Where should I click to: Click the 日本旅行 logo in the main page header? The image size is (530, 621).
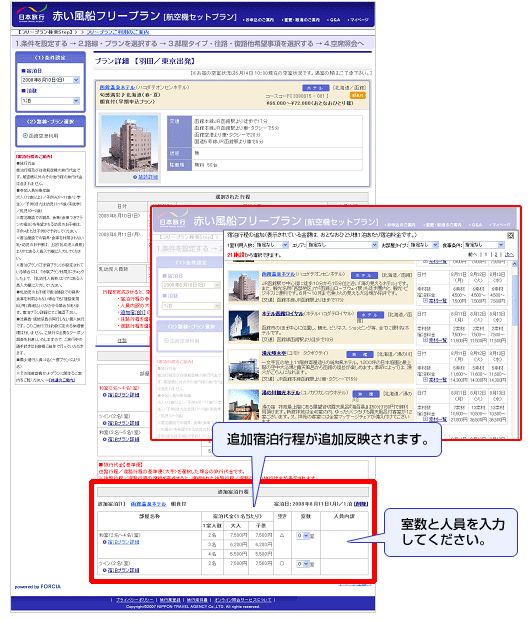(31, 15)
